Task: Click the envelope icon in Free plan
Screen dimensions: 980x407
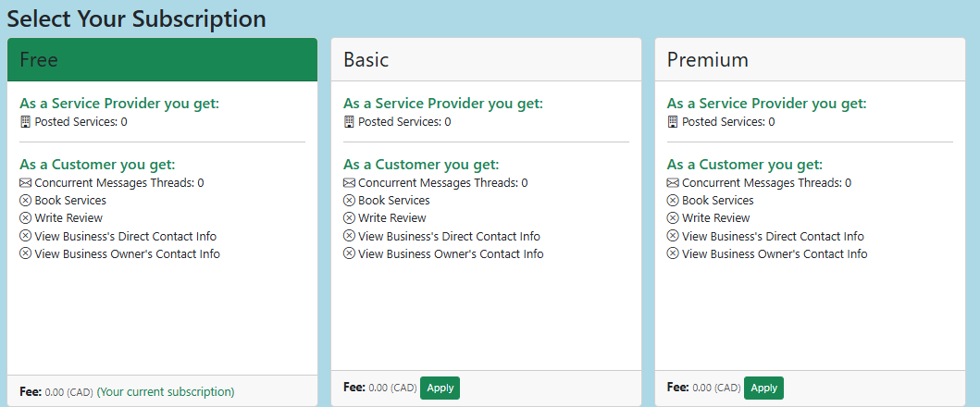Action: (x=25, y=183)
